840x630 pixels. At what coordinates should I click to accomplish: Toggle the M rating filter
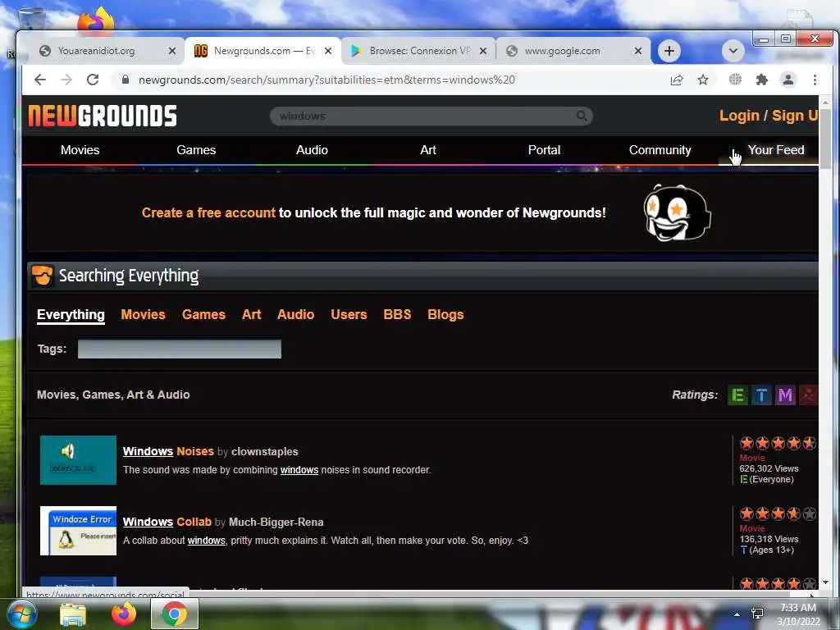point(785,395)
